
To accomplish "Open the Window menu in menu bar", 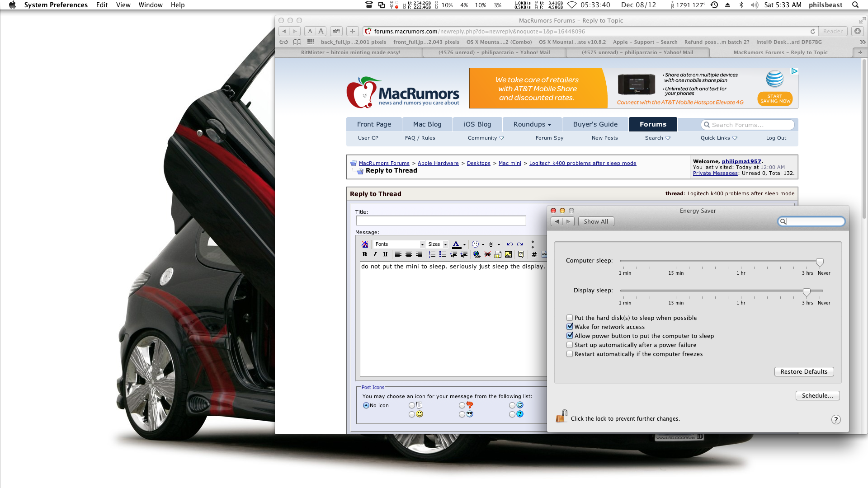I will pyautogui.click(x=150, y=5).
